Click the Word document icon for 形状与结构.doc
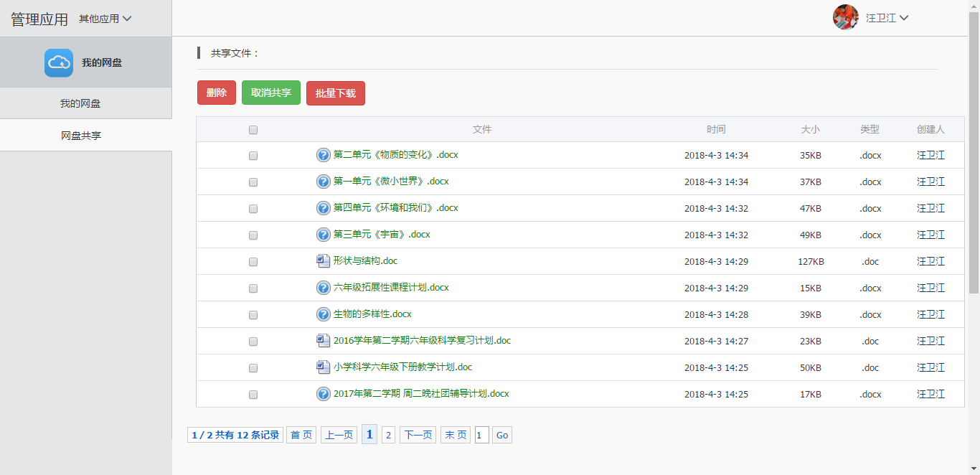 click(323, 261)
